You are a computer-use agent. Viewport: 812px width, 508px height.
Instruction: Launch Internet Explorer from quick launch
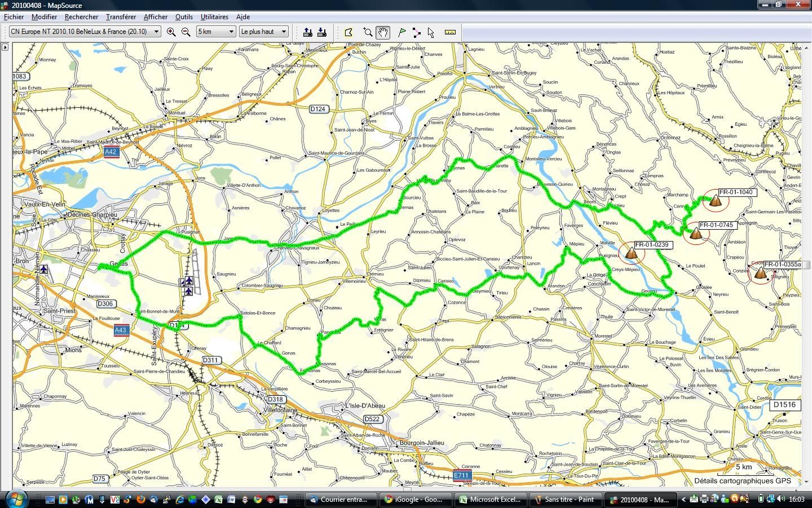[x=180, y=500]
